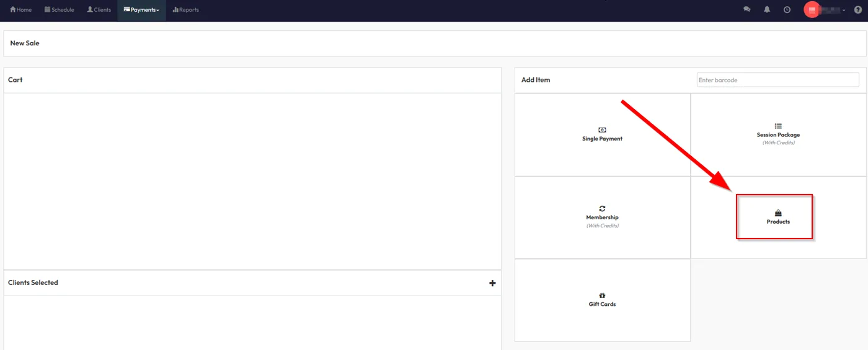Choose the Gift Cards tile
The width and height of the screenshot is (868, 350).
tap(602, 300)
